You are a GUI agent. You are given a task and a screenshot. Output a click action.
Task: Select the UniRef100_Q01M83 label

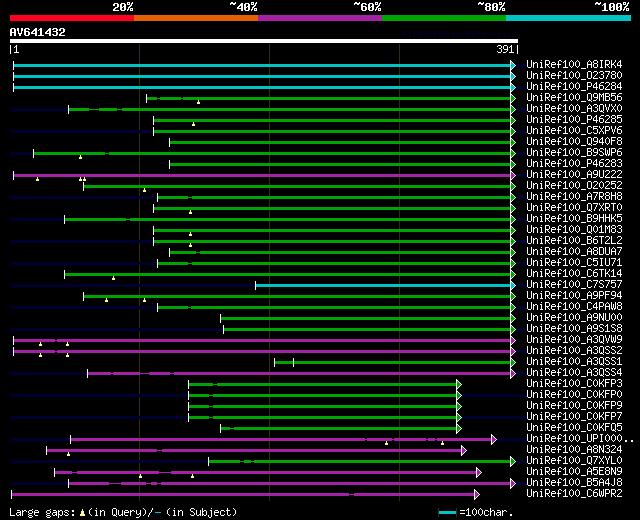tap(574, 230)
